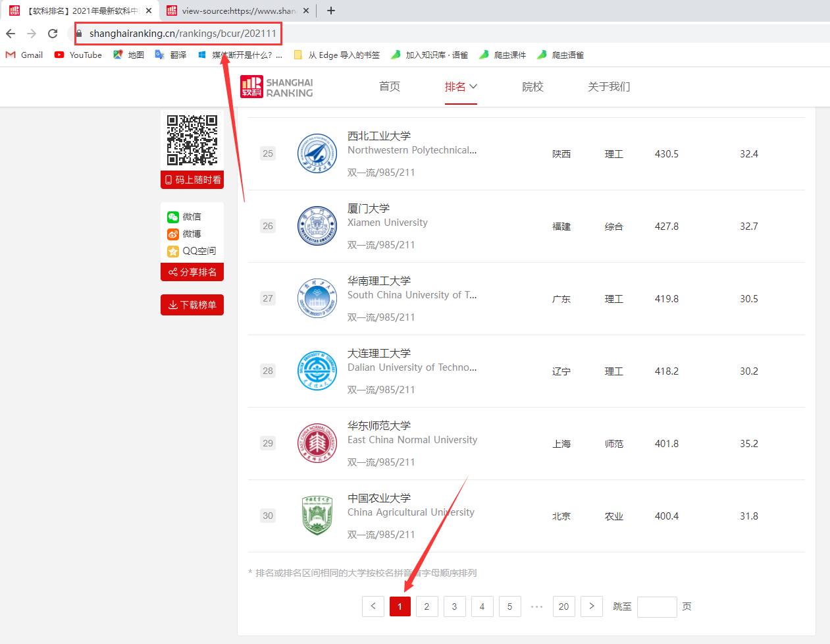Open the 华南理工大学 university link
Screen dimensions: 830x644
coord(379,281)
